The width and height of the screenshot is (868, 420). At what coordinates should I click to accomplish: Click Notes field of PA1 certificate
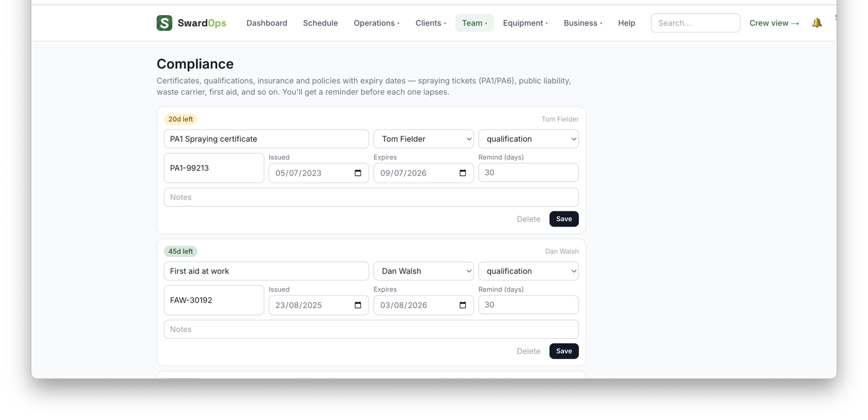coord(371,197)
